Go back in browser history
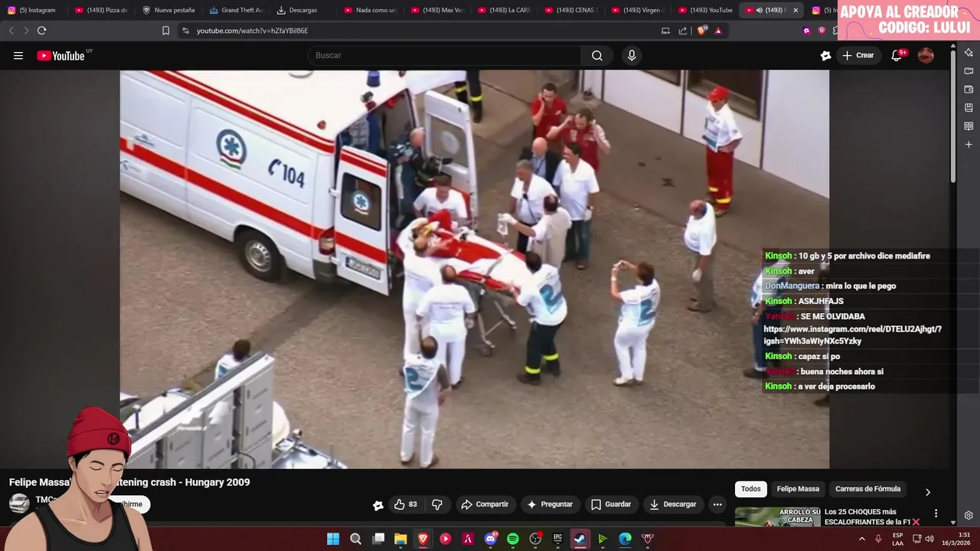The width and height of the screenshot is (980, 551). (11, 31)
